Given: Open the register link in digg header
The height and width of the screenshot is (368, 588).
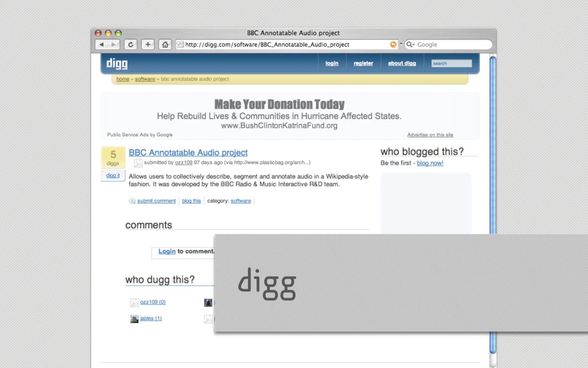Looking at the screenshot, I should pos(363,63).
